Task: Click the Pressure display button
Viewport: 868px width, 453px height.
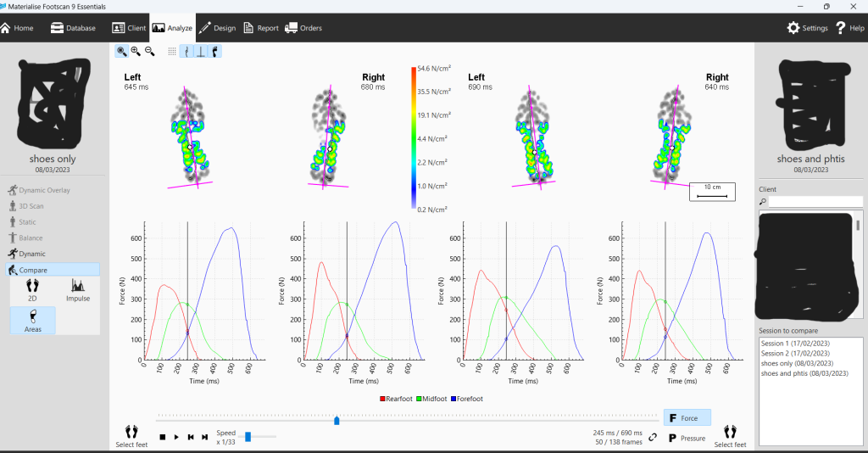Action: (x=687, y=438)
